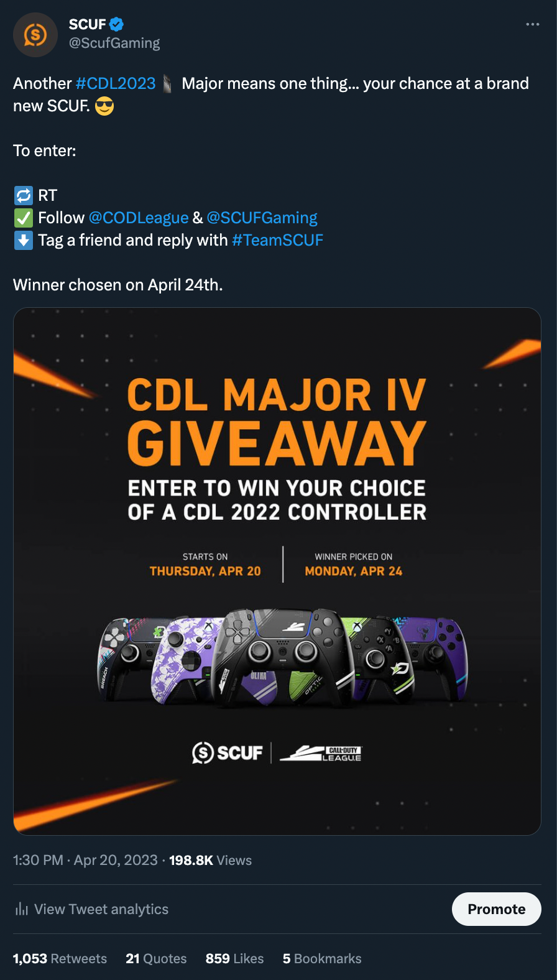Show the 1,053 Retweets list
The height and width of the screenshot is (980, 557).
tap(60, 958)
